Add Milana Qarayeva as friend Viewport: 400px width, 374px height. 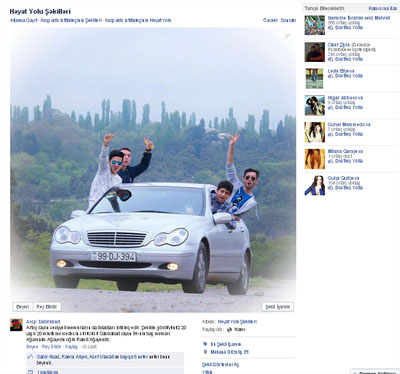345,161
